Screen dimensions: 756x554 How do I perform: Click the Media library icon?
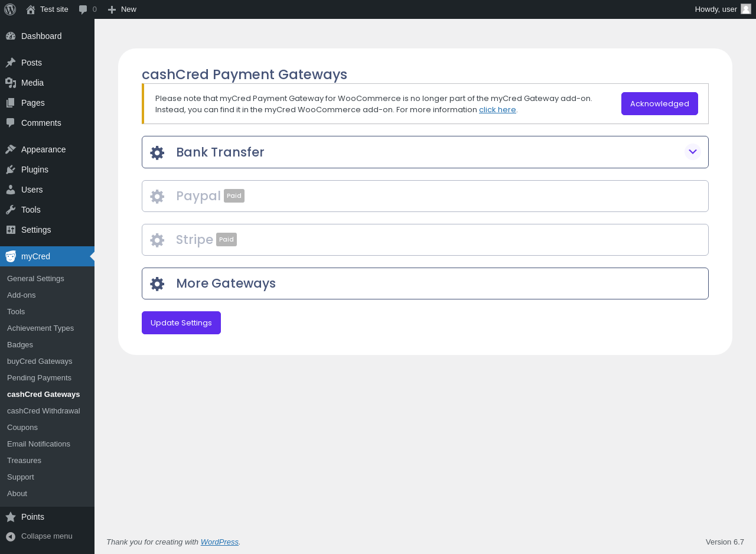click(11, 83)
